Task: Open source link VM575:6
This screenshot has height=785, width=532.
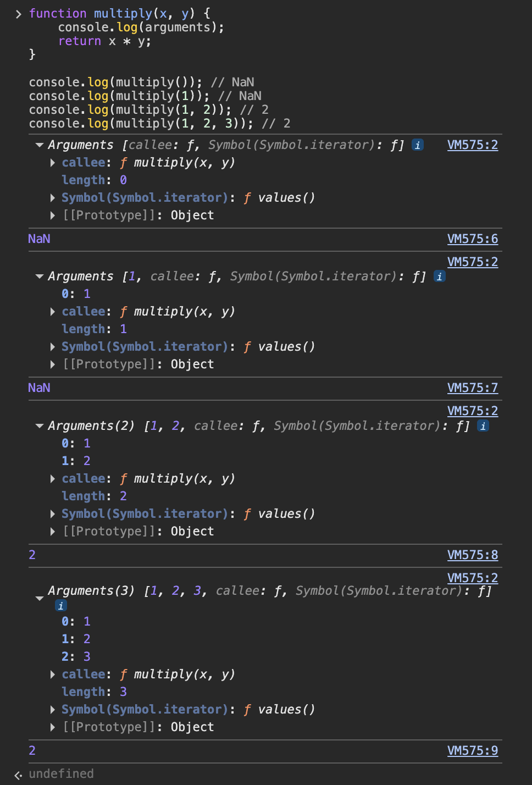Action: click(472, 239)
